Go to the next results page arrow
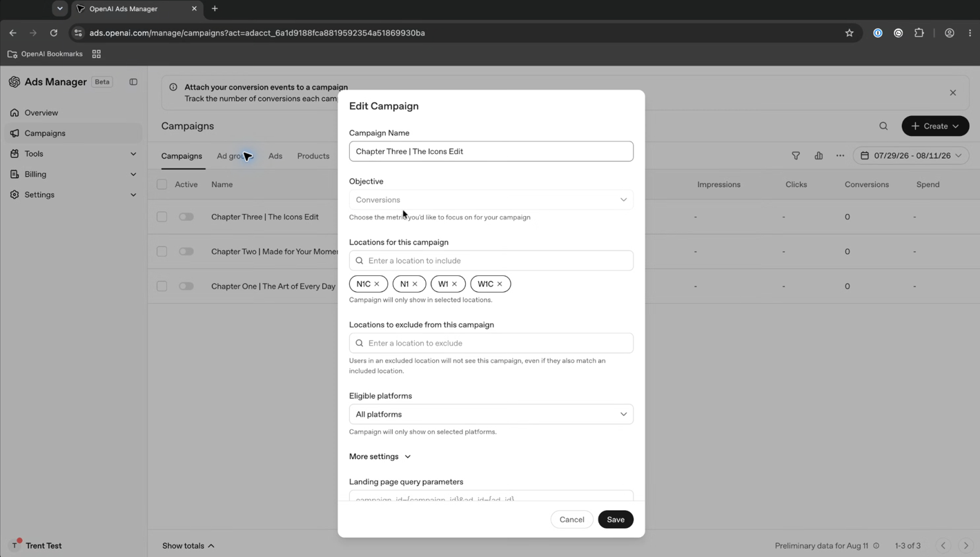 pos(966,546)
